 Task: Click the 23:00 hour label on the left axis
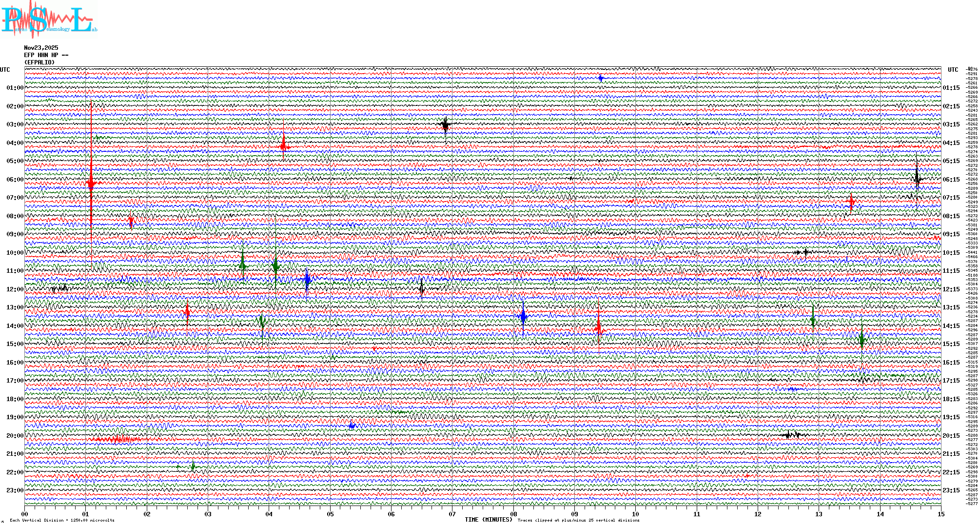tap(15, 490)
